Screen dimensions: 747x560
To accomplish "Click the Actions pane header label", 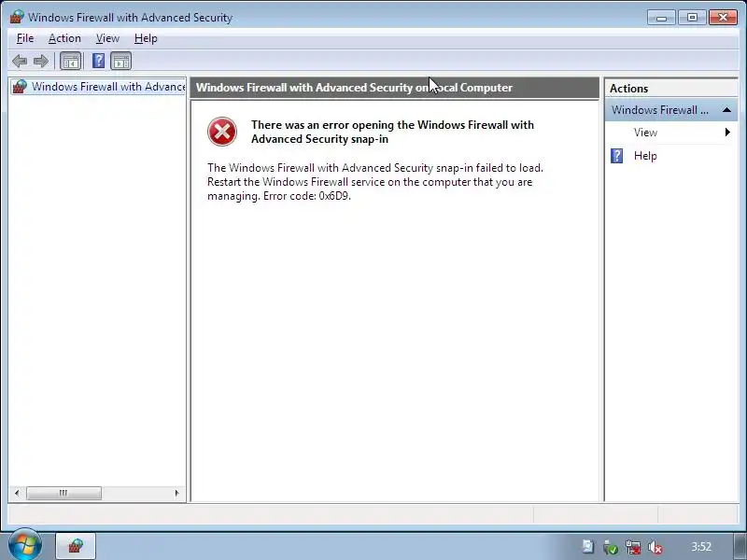I will coord(628,89).
